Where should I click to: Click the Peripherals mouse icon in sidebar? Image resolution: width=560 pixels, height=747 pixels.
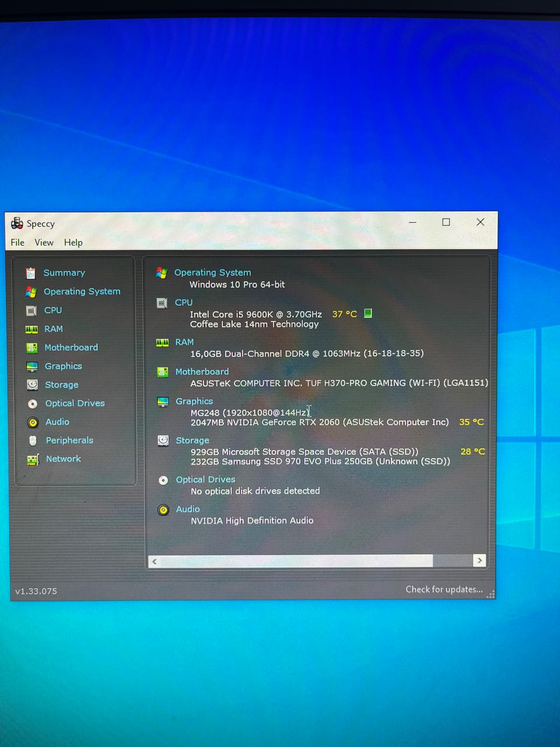(33, 441)
